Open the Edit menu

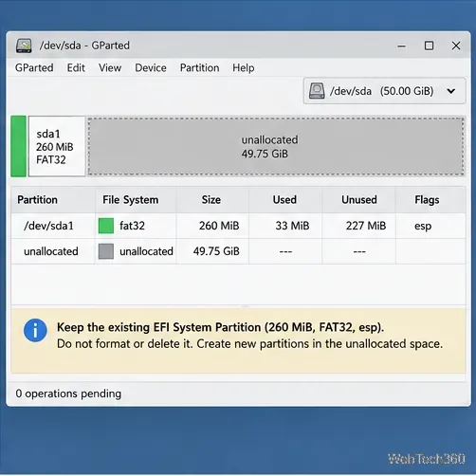point(76,67)
